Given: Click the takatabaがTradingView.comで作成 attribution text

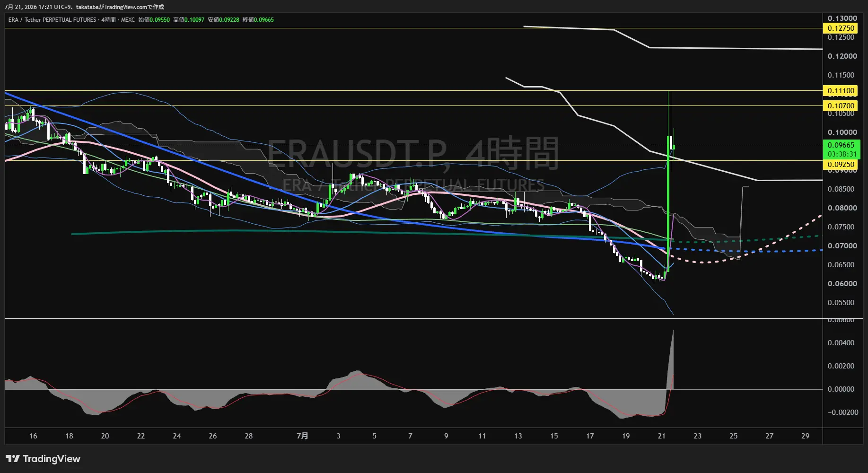Looking at the screenshot, I should click(120, 7).
